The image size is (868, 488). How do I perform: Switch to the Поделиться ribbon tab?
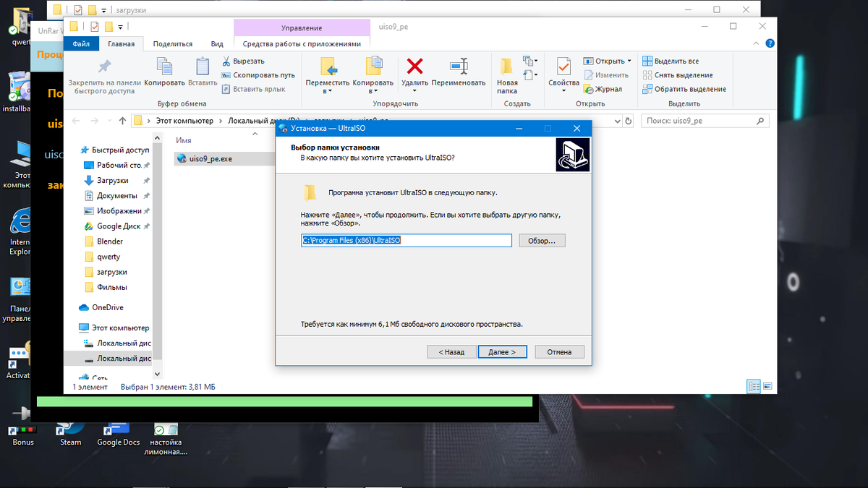coord(173,44)
